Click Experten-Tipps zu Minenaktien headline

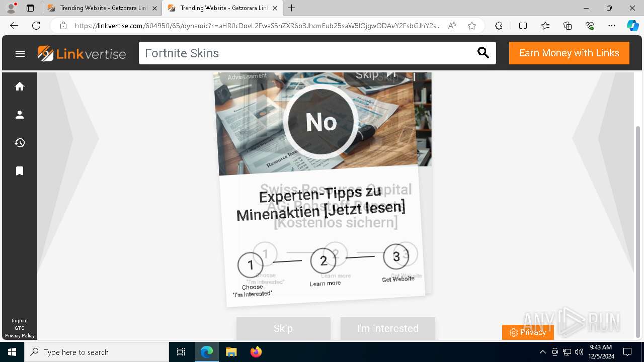pyautogui.click(x=321, y=203)
